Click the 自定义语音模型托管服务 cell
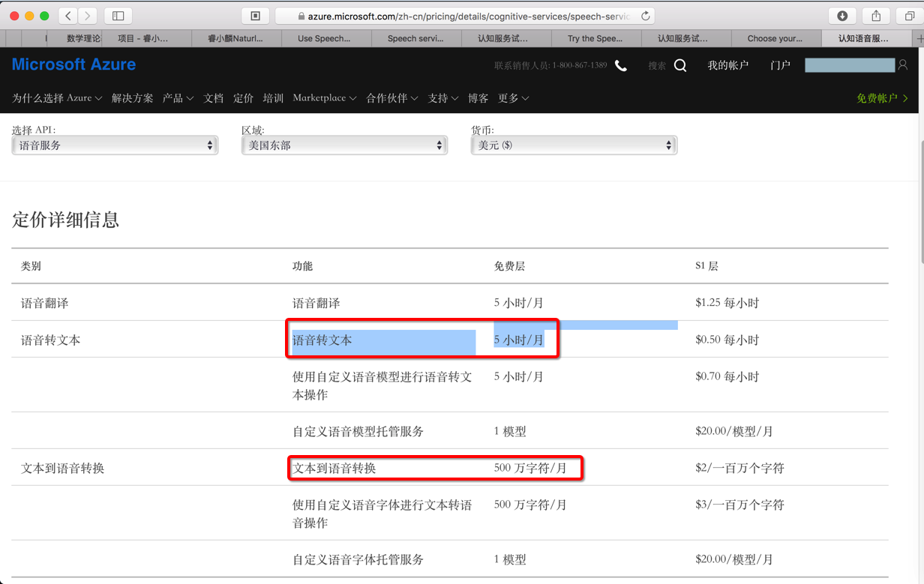Viewport: 924px width, 584px height. click(x=358, y=432)
